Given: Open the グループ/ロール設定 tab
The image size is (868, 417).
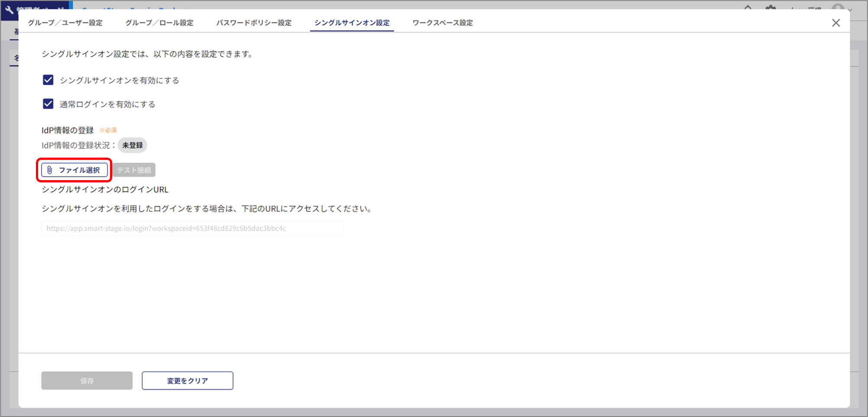Looking at the screenshot, I should tap(159, 23).
